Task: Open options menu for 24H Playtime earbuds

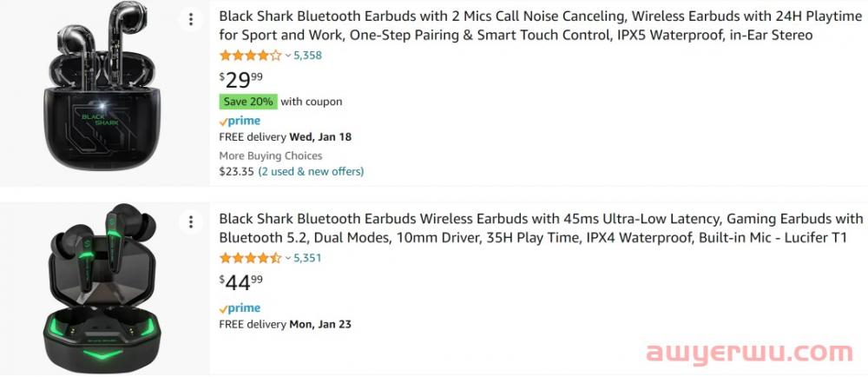Action: [191, 20]
